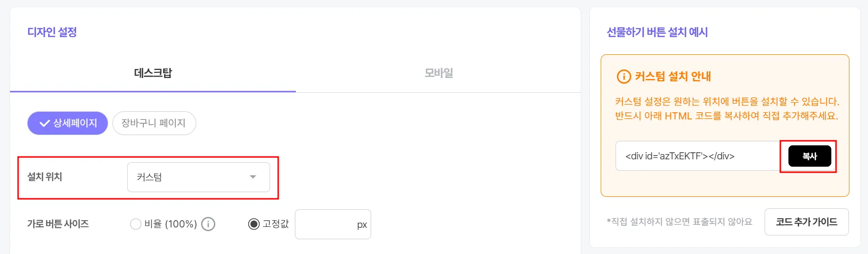Switch to the 모바일 tab
Screen dimensions: 868x254
tap(438, 73)
